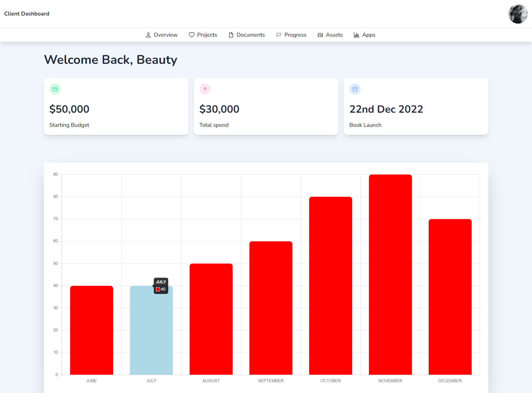Go to the Progress tab

point(291,35)
